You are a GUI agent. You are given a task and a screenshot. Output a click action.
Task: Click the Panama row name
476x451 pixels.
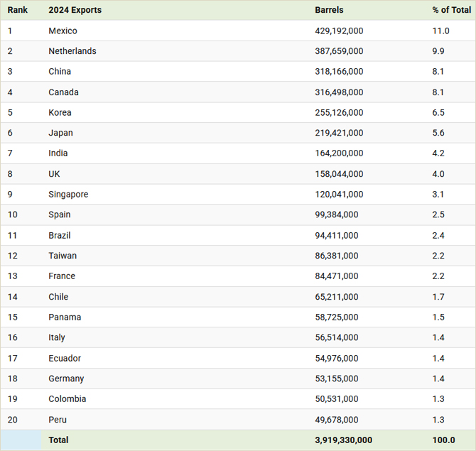point(65,317)
